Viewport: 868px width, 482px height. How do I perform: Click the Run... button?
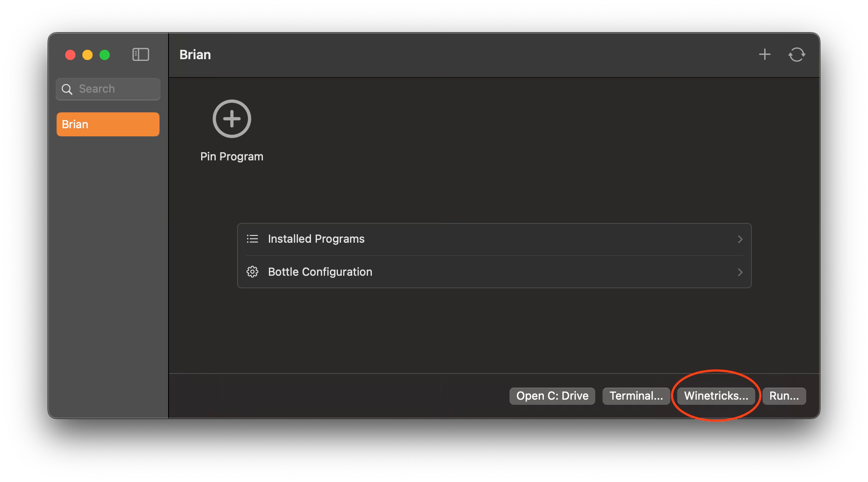pos(784,396)
